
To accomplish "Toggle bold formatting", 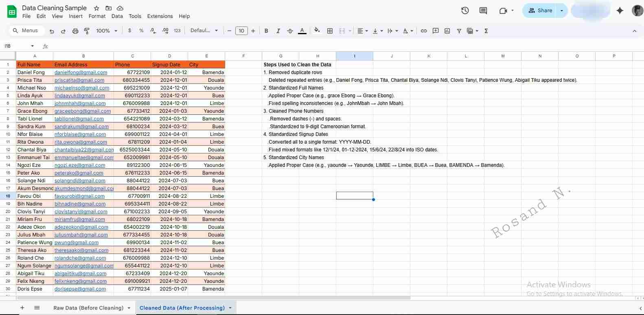I will click(266, 31).
